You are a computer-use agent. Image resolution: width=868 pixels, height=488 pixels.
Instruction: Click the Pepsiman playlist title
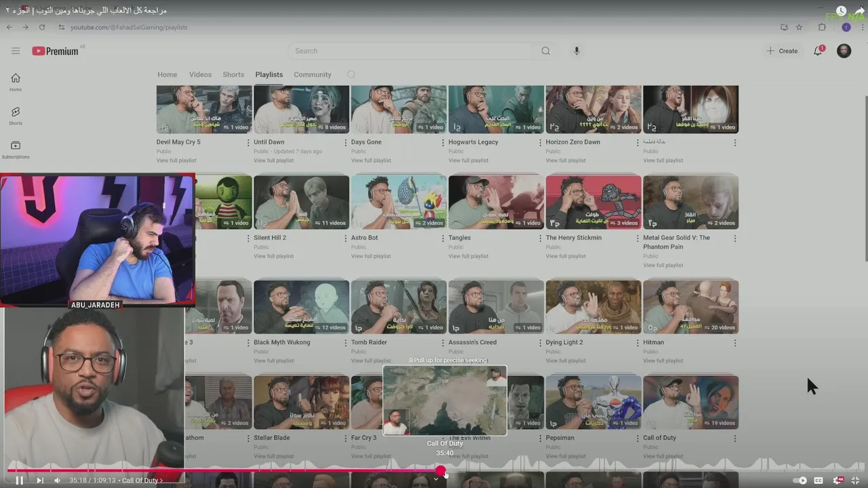coord(560,438)
